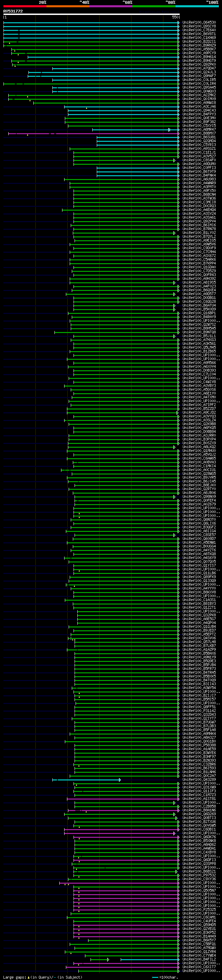Select the UniRef100_C1E1J1 label

(199, 152)
